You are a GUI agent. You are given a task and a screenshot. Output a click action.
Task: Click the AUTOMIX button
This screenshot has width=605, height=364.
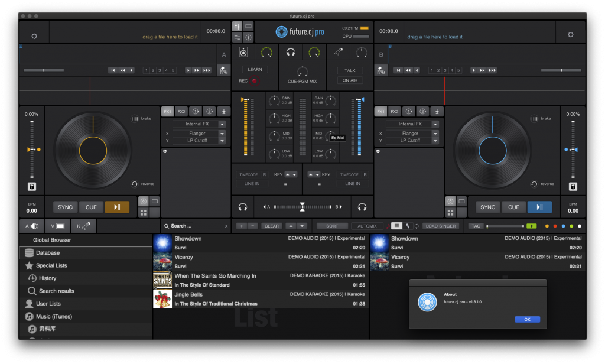tap(367, 226)
